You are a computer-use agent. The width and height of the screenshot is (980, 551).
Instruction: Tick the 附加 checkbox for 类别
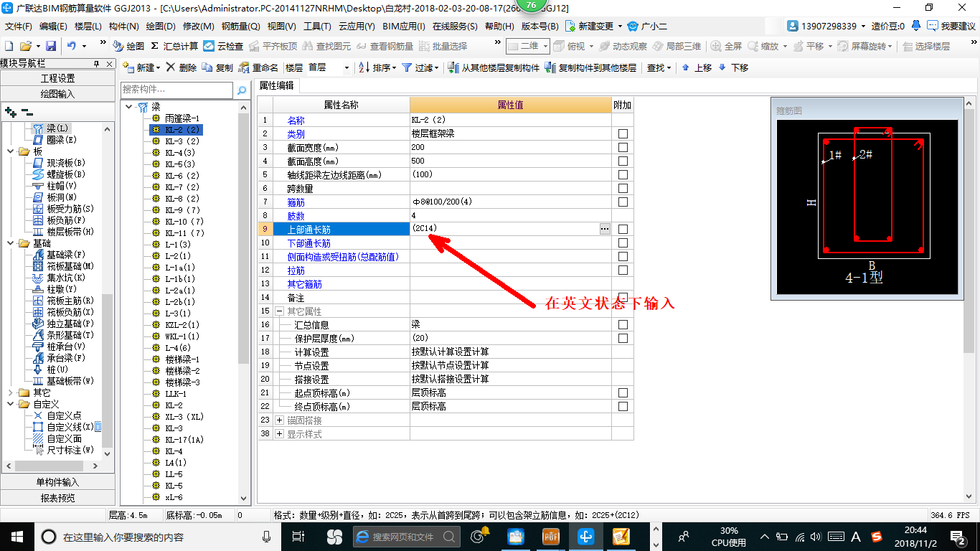(623, 134)
